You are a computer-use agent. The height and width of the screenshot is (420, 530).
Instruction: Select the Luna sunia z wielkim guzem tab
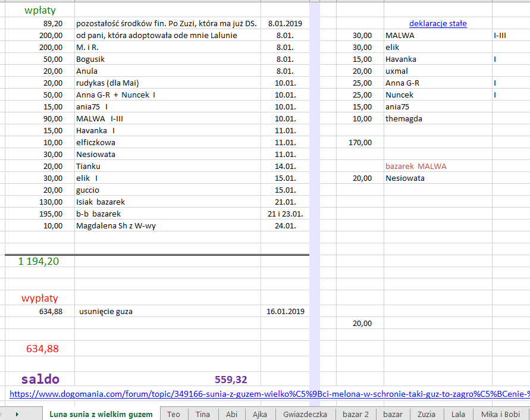tap(101, 414)
